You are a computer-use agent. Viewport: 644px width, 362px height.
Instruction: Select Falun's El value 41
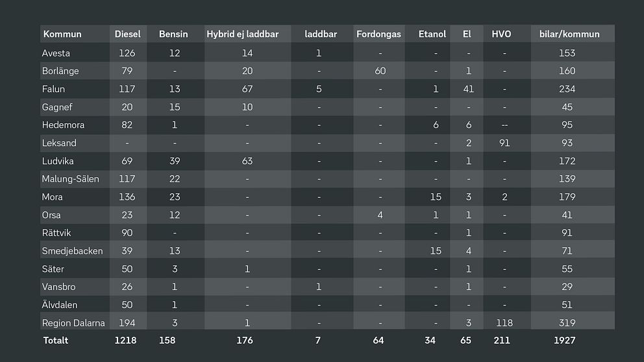[x=468, y=89]
